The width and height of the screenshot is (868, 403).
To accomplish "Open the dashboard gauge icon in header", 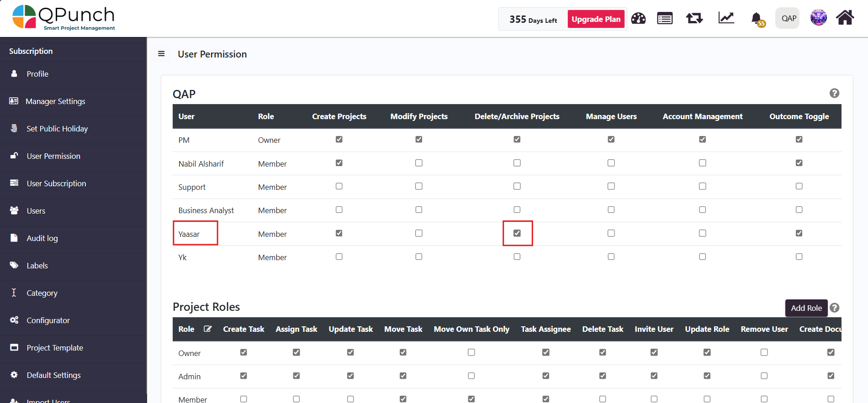I will (638, 18).
